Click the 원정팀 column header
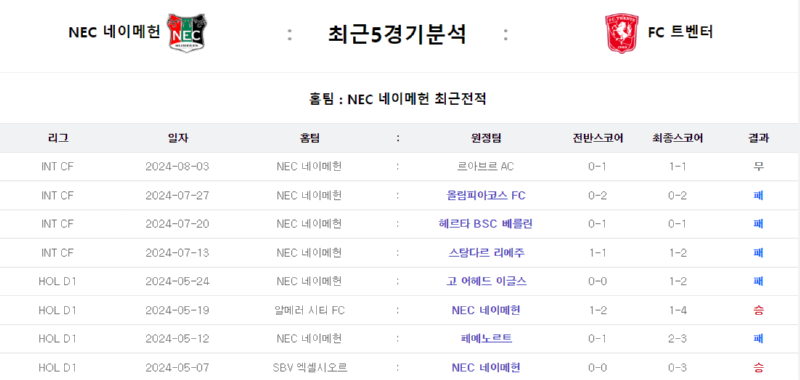The image size is (800, 380). 486,138
